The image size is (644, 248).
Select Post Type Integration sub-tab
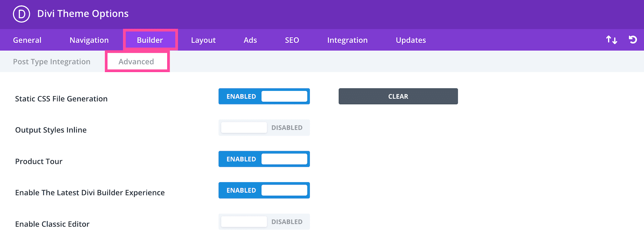pyautogui.click(x=52, y=62)
